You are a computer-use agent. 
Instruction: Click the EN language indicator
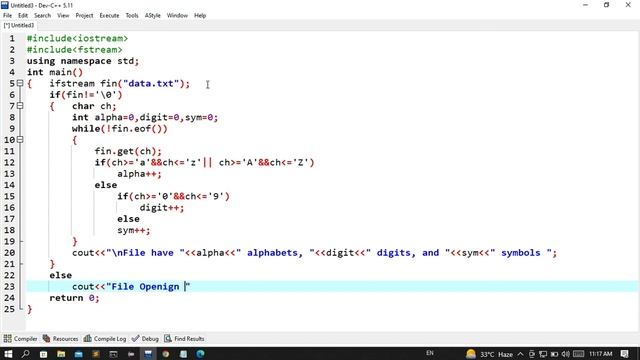tap(430, 353)
